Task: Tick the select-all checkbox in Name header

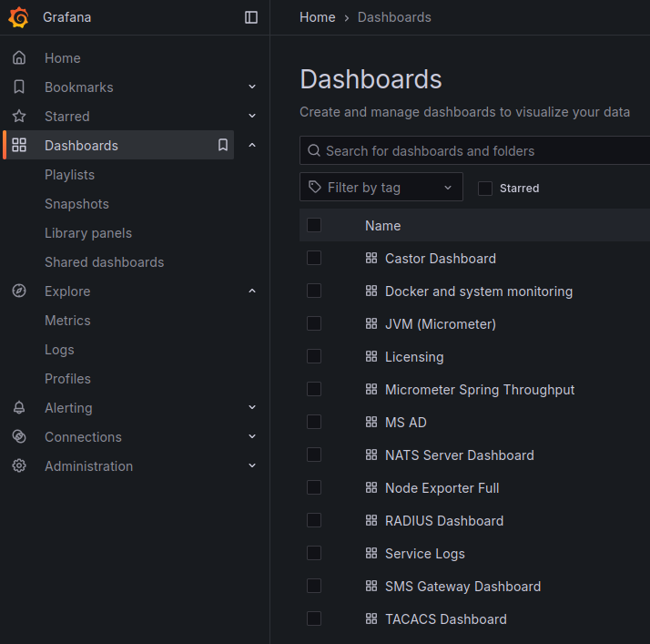Action: tap(314, 225)
